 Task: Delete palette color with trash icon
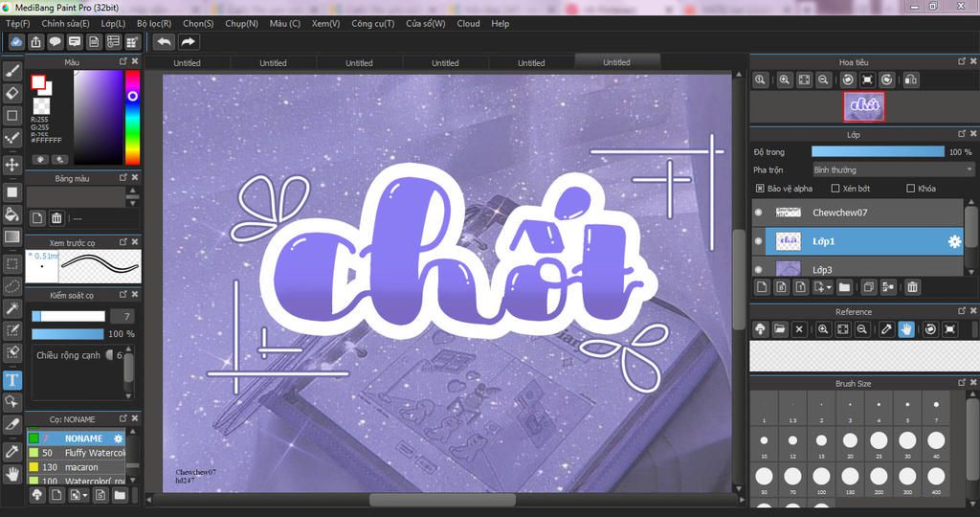pos(56,217)
